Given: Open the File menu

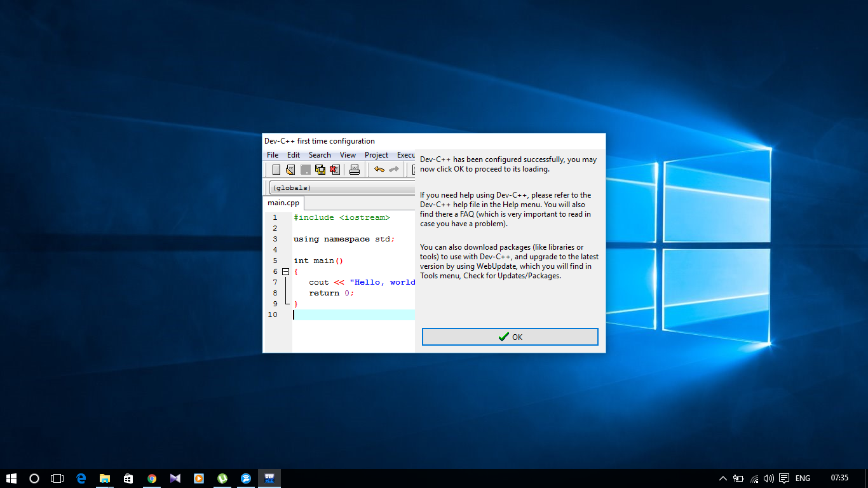Looking at the screenshot, I should [x=272, y=154].
